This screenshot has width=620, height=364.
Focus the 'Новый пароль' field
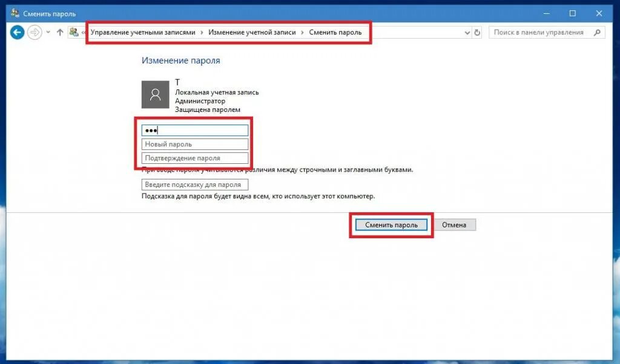click(195, 144)
